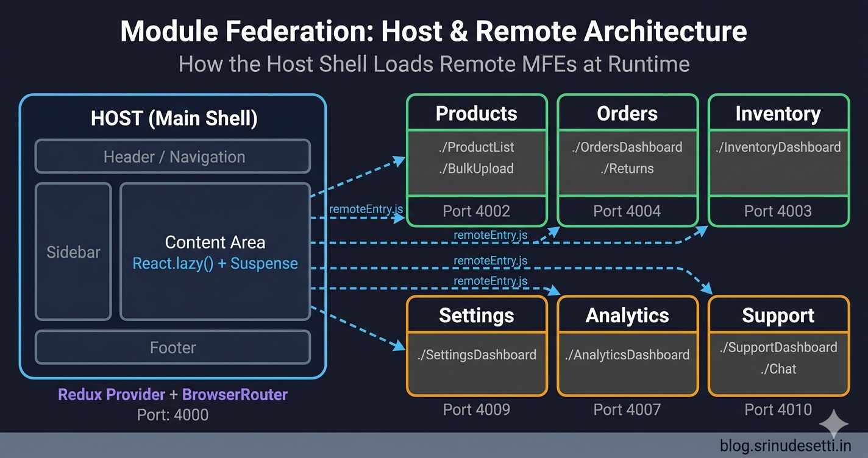Viewport: 868px width, 458px height.
Task: Click the 'Orders' remote heading
Action: click(x=627, y=114)
